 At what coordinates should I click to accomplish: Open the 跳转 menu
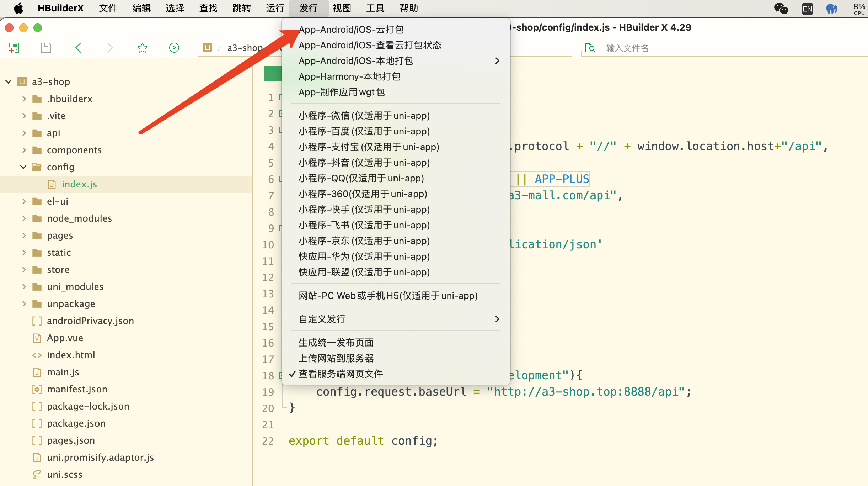[x=242, y=8]
